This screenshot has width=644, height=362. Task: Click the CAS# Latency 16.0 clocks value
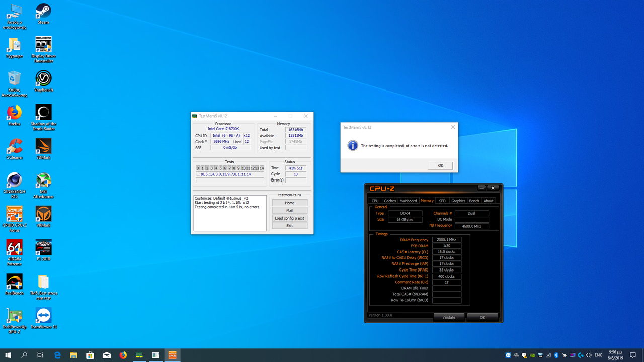447,252
